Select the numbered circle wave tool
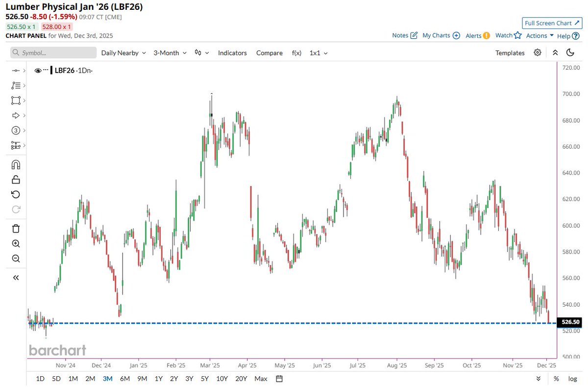This screenshot has height=387, width=588. click(x=16, y=130)
